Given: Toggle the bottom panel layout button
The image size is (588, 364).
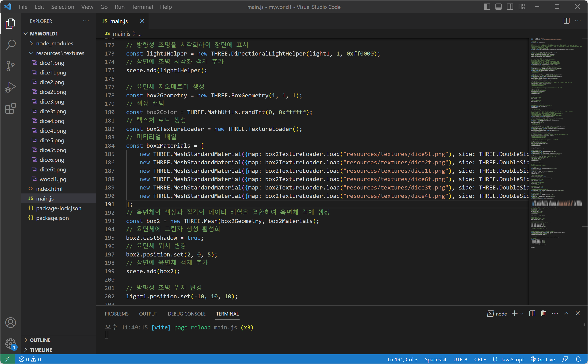Looking at the screenshot, I should click(x=499, y=7).
